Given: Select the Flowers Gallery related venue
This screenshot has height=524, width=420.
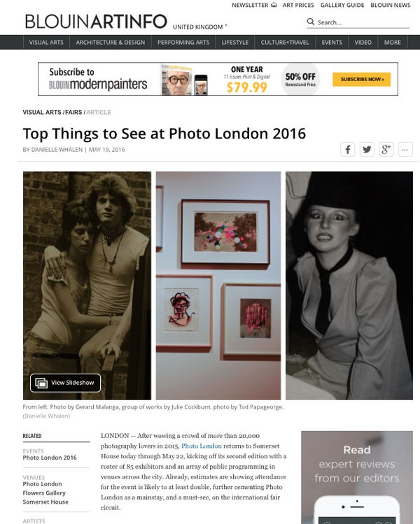Looking at the screenshot, I should point(44,493).
